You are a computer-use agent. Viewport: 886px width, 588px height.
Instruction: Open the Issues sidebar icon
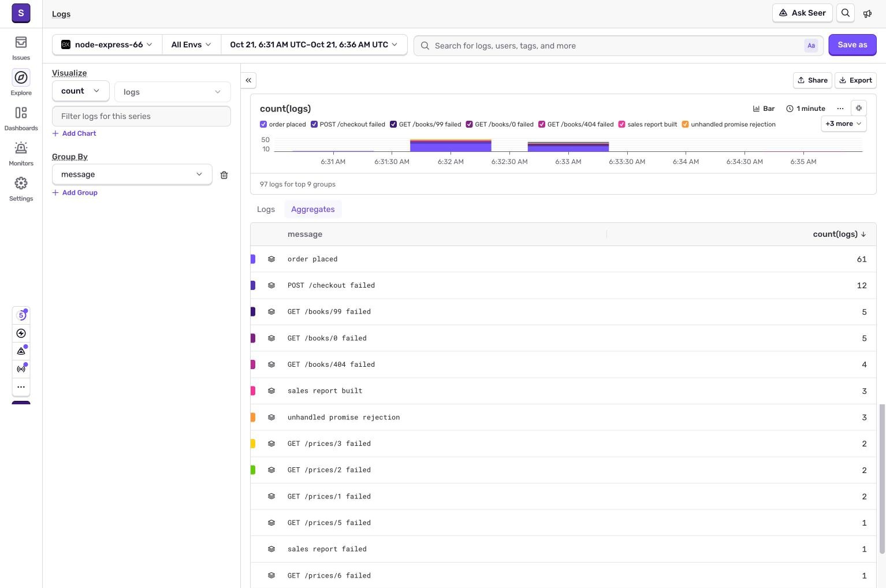pyautogui.click(x=21, y=43)
